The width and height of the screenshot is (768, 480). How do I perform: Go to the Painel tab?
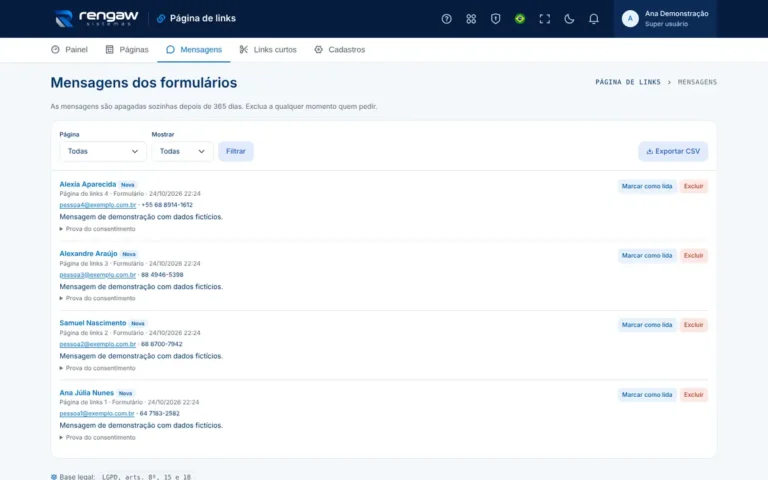tap(70, 49)
